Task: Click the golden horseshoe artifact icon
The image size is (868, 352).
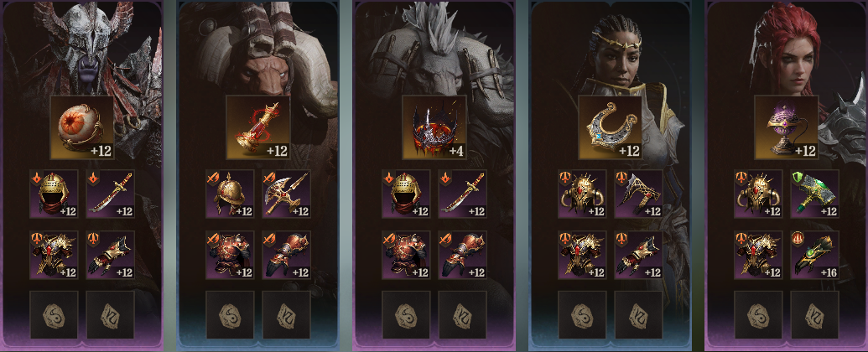Action: pos(610,127)
